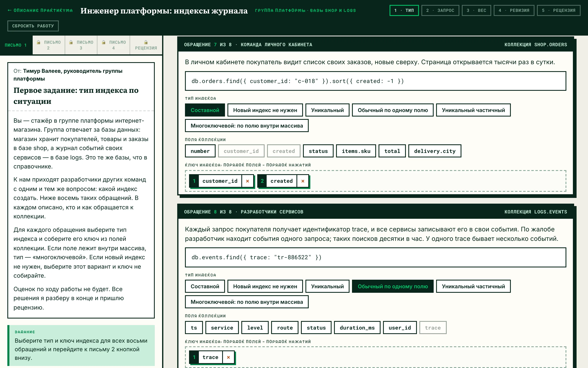Open locked Письмо 3 tab

81,45
